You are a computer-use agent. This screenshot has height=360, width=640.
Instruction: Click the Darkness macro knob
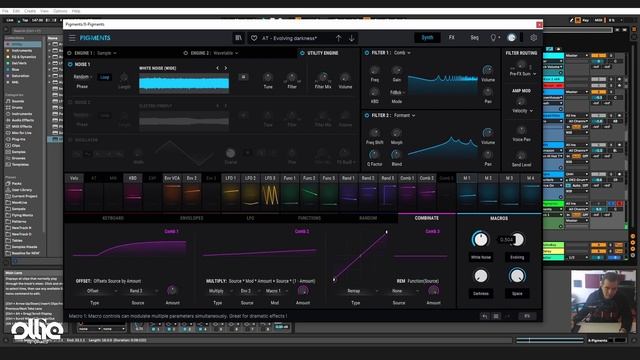(x=480, y=276)
